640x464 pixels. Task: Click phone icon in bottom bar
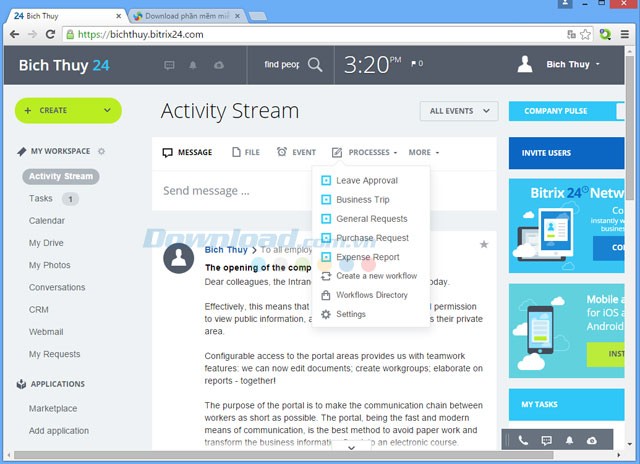coord(523,440)
